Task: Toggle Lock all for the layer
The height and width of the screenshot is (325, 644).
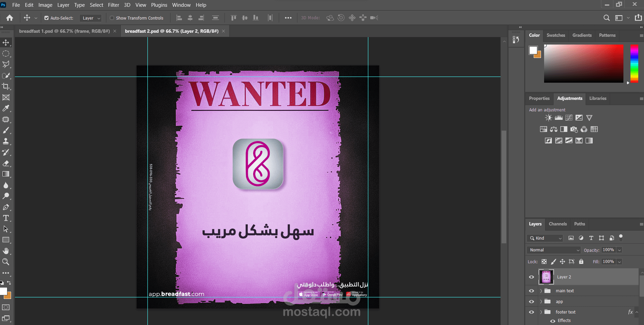Action: click(x=581, y=262)
